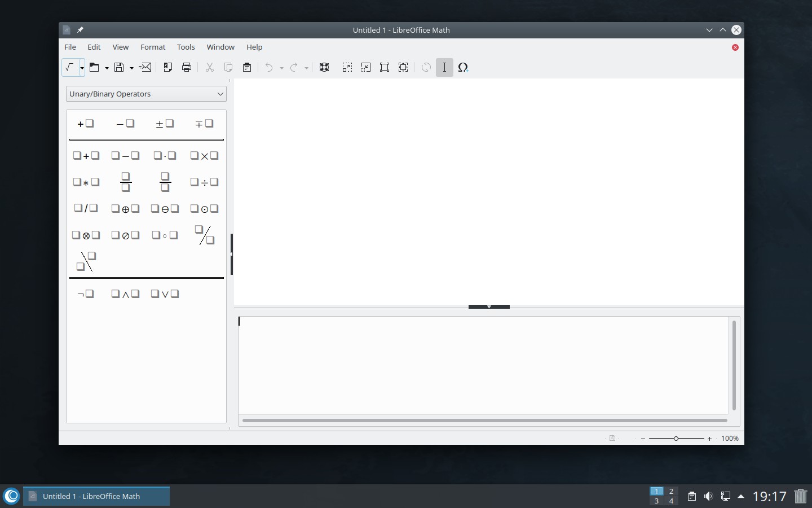Click the Paste icon in toolbar

247,67
